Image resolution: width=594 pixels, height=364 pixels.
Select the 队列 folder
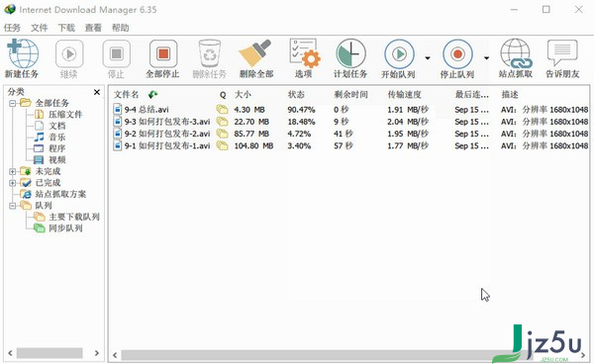[x=44, y=206]
